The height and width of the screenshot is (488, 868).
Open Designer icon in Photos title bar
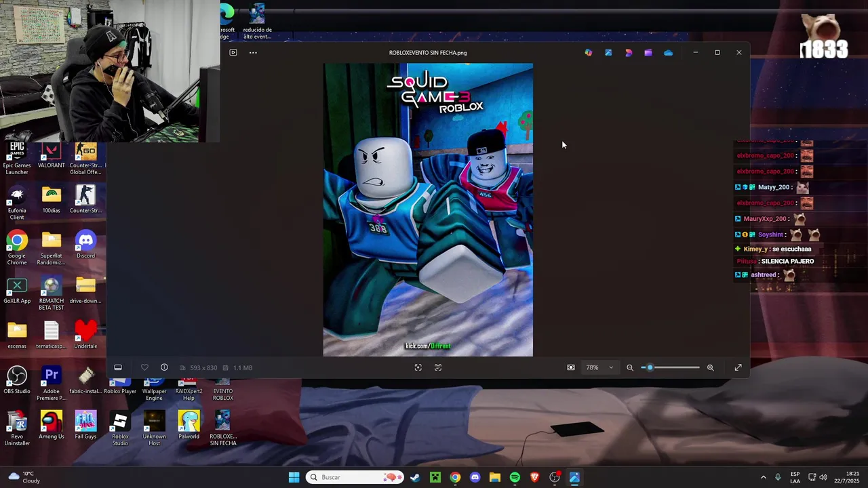(x=629, y=52)
